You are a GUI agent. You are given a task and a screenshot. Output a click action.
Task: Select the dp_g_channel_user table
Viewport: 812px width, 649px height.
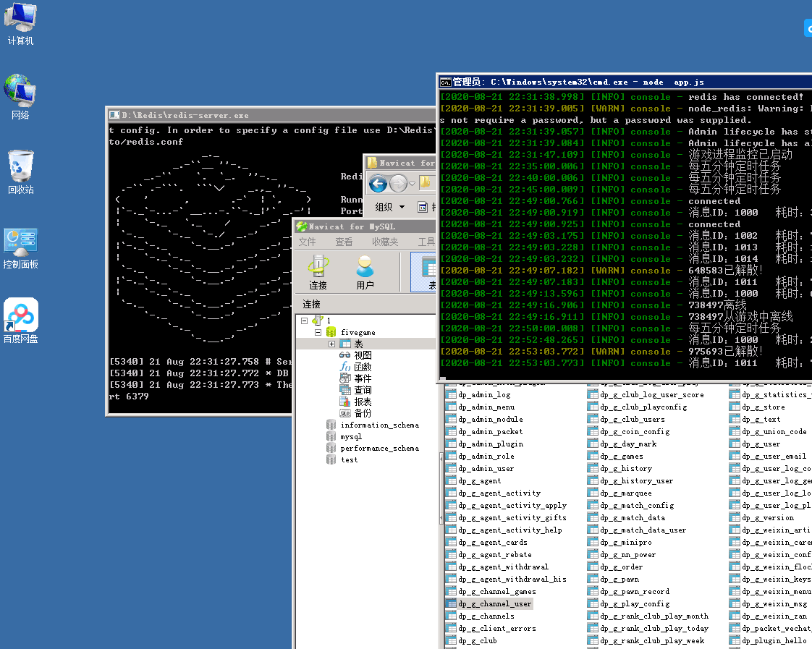[494, 604]
